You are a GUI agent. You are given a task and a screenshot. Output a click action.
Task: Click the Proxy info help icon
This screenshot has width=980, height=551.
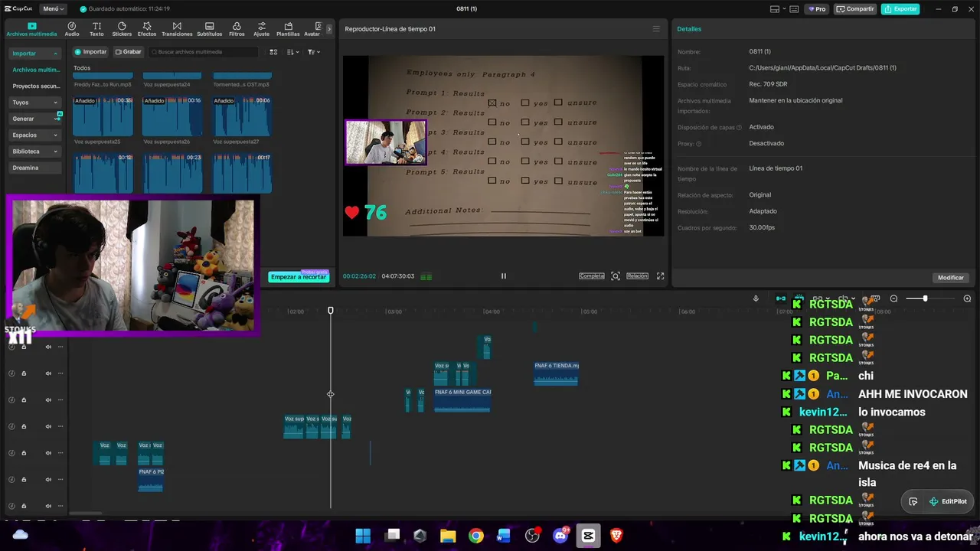tap(698, 144)
